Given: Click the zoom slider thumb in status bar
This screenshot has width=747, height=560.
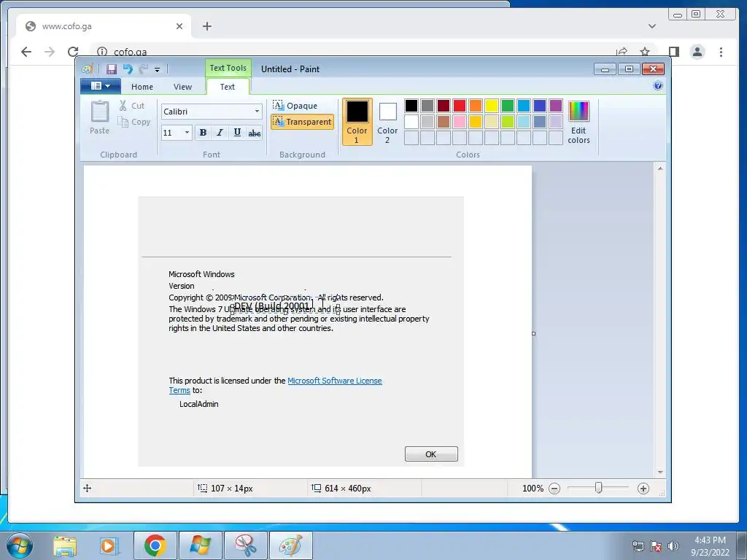Looking at the screenshot, I should [x=599, y=488].
